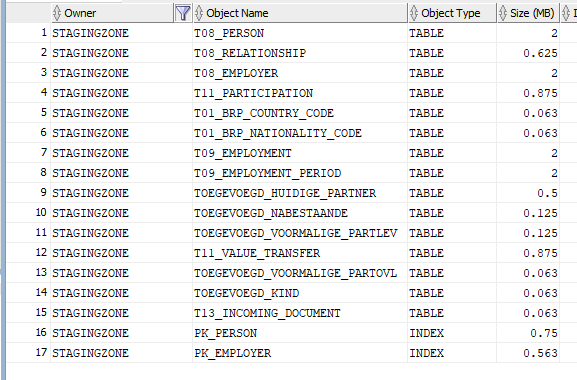Click size 0.625 in T08_RELATIONSHIP row

tap(528, 53)
